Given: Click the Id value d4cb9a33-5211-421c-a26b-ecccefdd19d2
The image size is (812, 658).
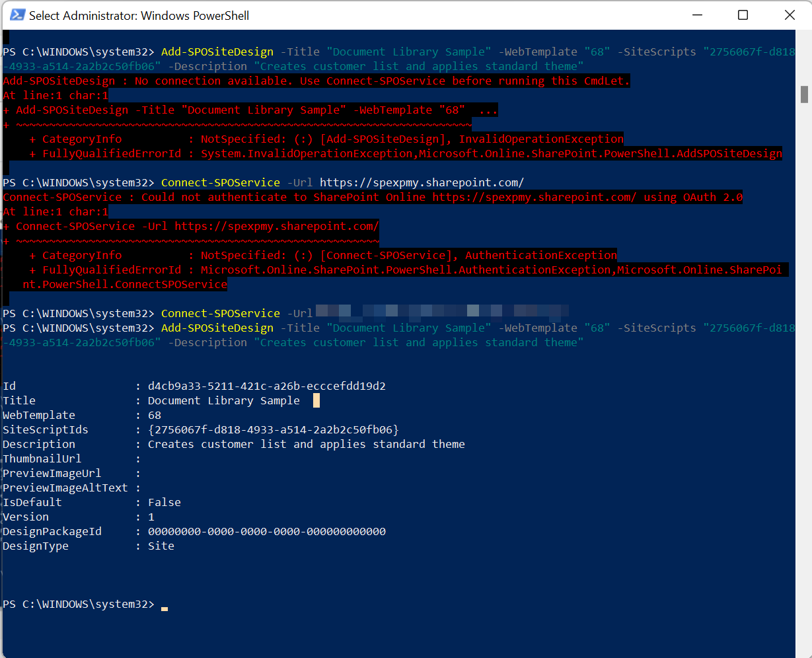Looking at the screenshot, I should tap(267, 386).
